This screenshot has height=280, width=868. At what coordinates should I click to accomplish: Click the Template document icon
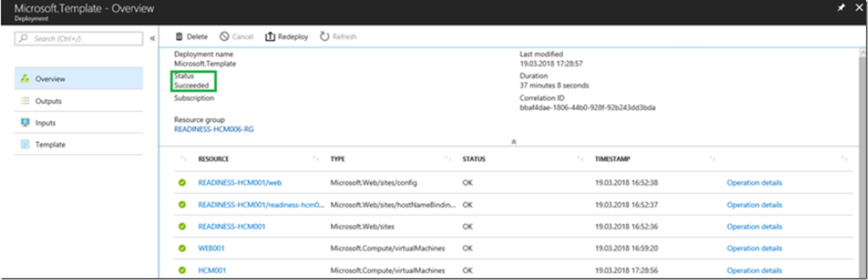point(25,144)
